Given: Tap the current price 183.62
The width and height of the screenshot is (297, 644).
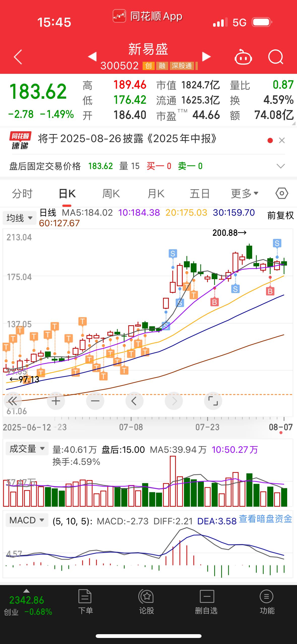Looking at the screenshot, I should (x=38, y=91).
